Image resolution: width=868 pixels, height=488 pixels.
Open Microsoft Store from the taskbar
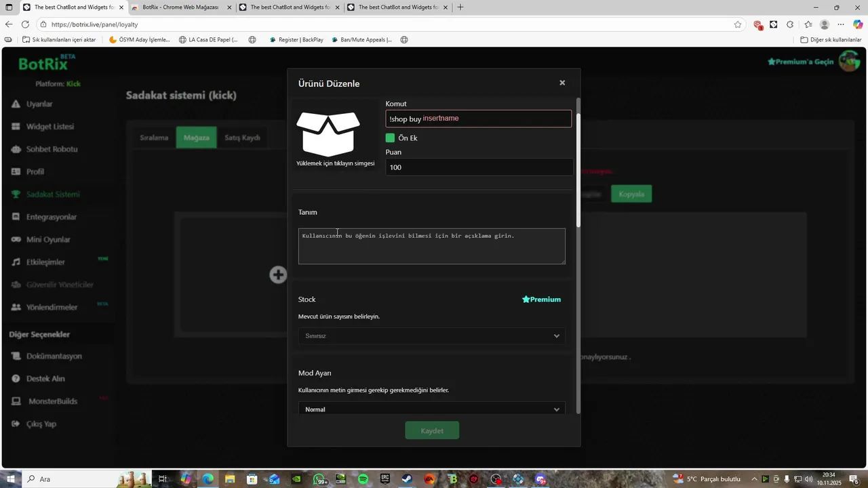coord(252,479)
